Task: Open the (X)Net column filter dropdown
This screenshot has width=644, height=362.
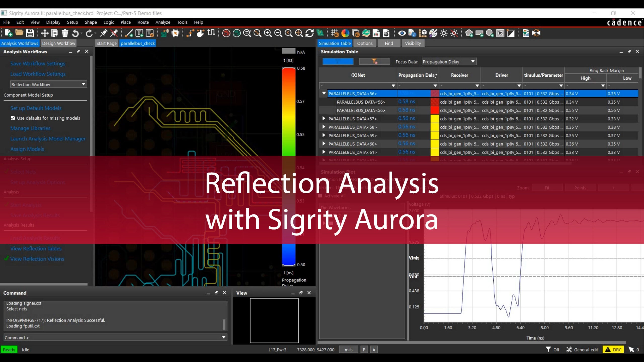Action: click(x=393, y=86)
